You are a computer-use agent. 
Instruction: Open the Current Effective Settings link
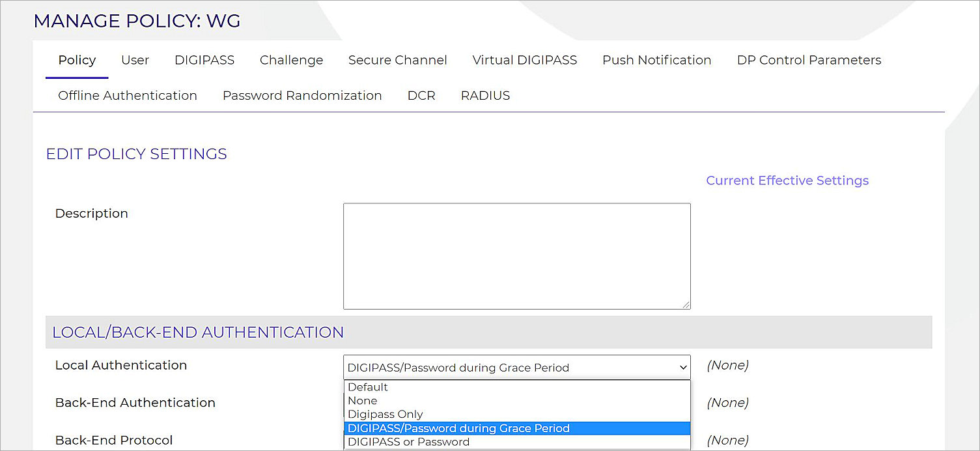[787, 181]
